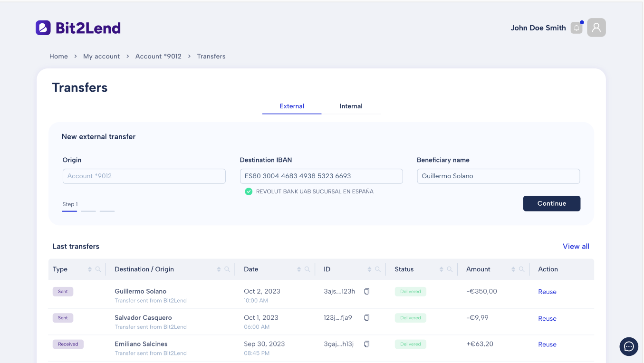Copy the transfer ID 3gaj....h13j
The width and height of the screenshot is (644, 363).
(x=366, y=344)
